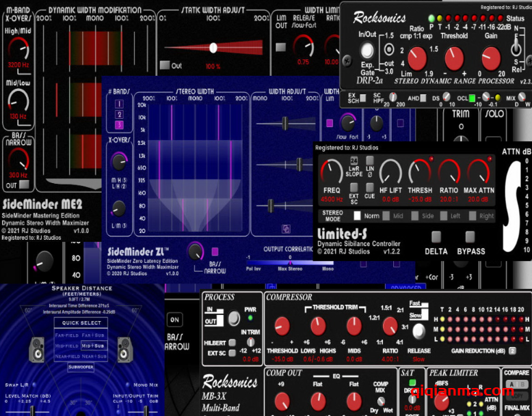Viewport: 532px width, 416px height.
Task: Click the Static Width Adjust slider handle
Action: pos(213,48)
